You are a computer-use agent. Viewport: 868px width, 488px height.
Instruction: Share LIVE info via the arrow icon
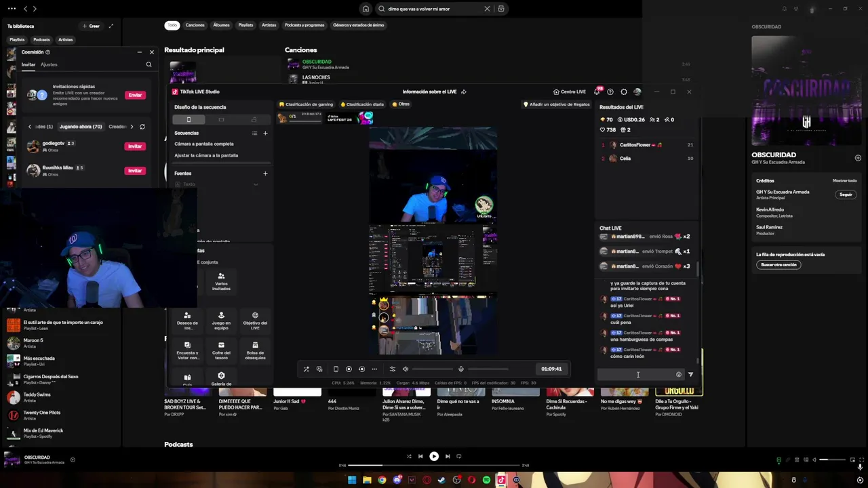tap(464, 91)
